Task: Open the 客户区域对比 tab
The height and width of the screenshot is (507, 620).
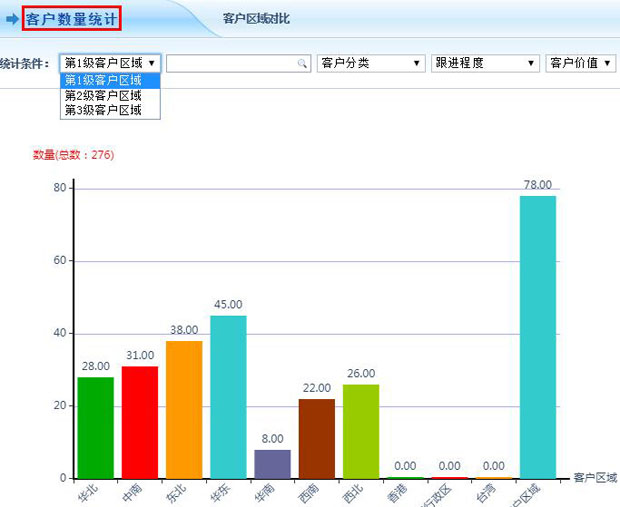Action: (256, 19)
